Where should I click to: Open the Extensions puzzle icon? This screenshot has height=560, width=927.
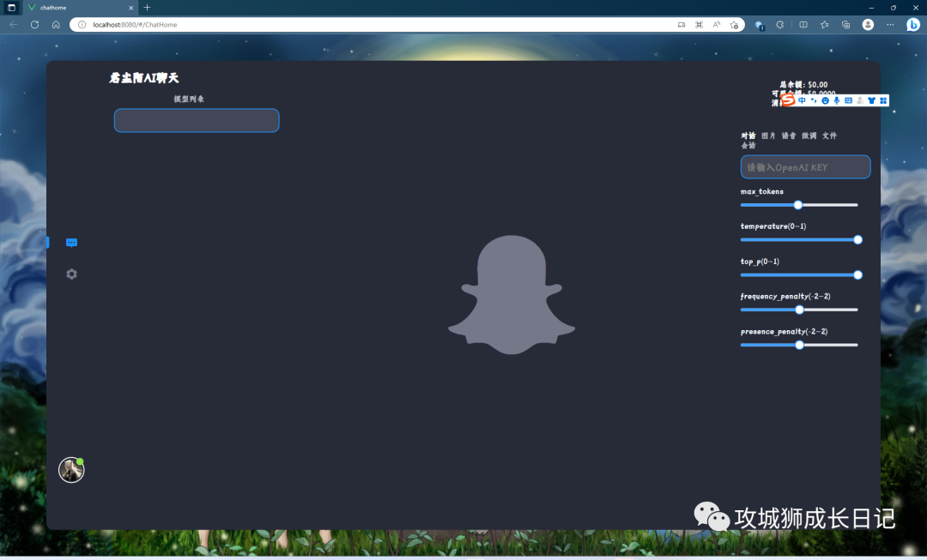click(x=780, y=25)
